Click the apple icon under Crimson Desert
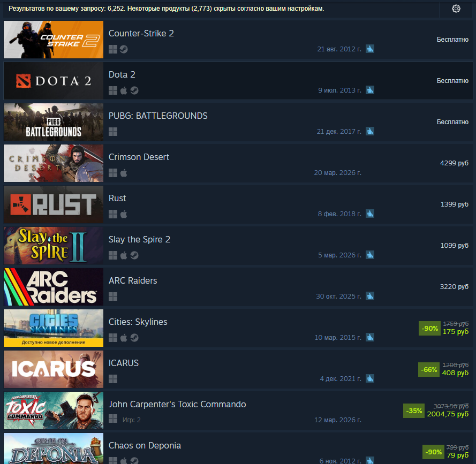 pyautogui.click(x=124, y=173)
